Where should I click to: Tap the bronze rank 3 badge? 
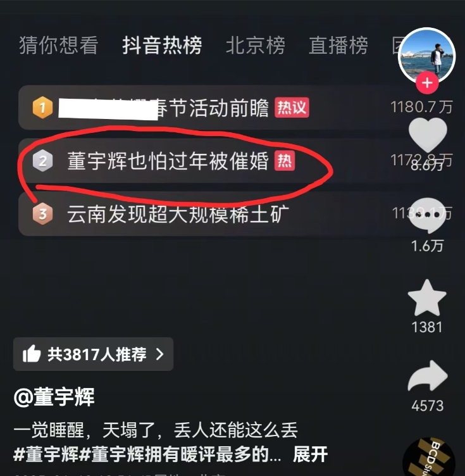click(42, 214)
